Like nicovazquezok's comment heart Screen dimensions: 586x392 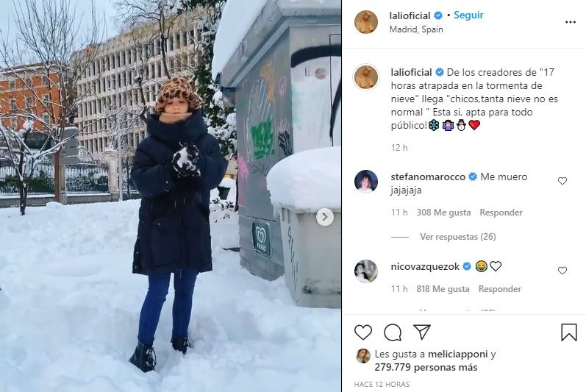tap(562, 271)
